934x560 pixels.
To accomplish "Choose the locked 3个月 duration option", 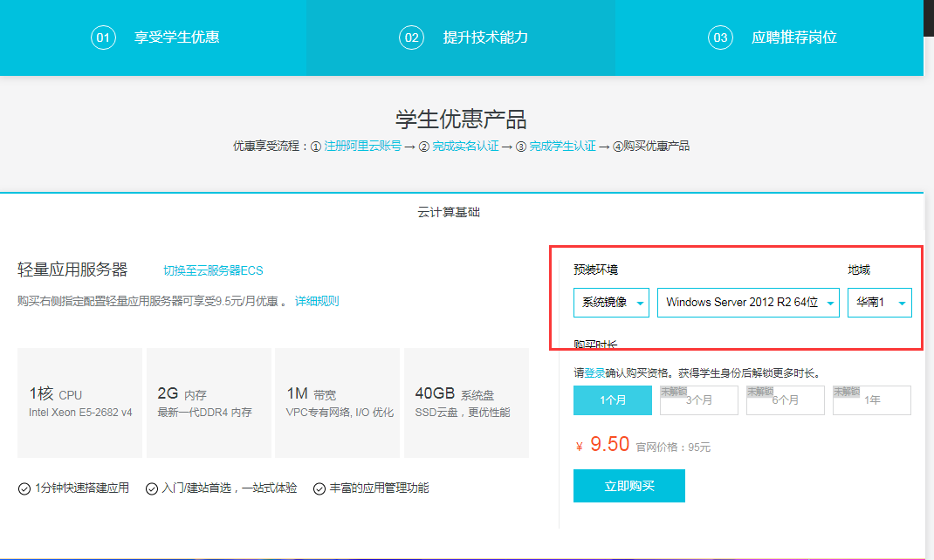I will pos(698,400).
